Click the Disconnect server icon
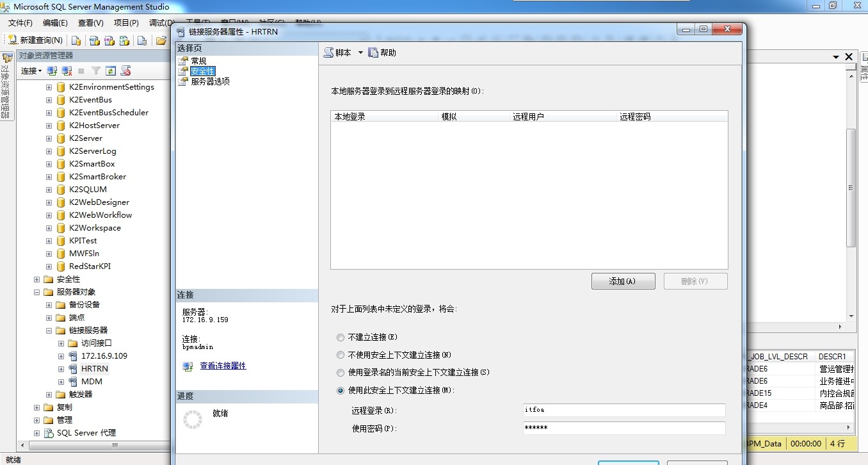868x465 pixels. coord(67,70)
